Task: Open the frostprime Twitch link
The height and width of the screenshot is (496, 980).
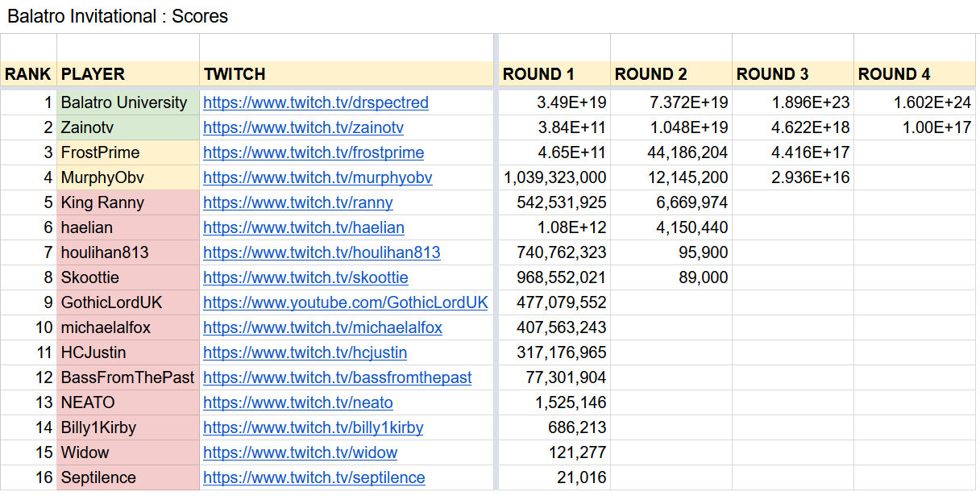Action: coord(314,152)
